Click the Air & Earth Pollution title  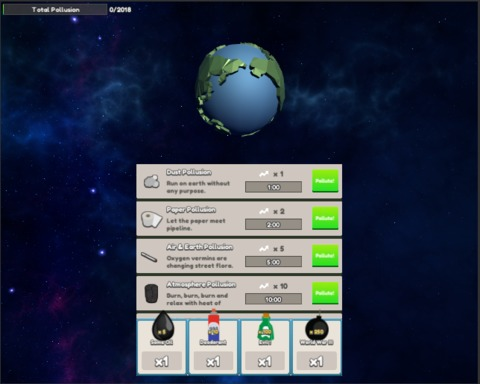[x=200, y=247]
